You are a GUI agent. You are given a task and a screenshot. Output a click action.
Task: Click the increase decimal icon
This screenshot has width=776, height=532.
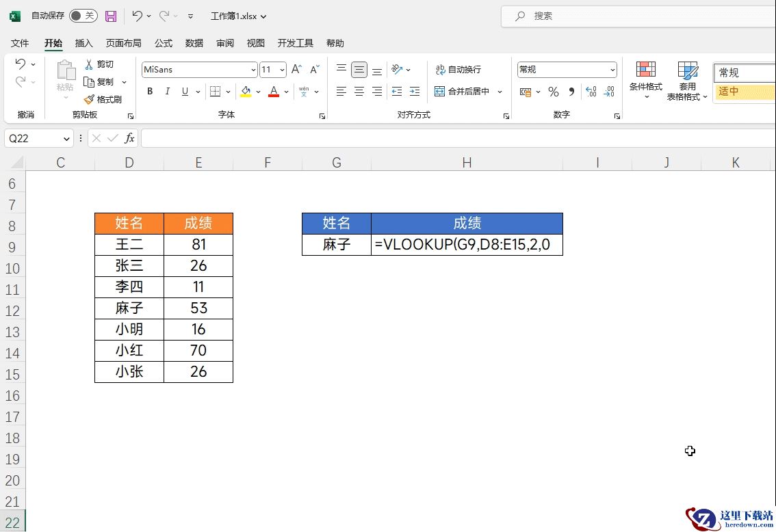[591, 92]
